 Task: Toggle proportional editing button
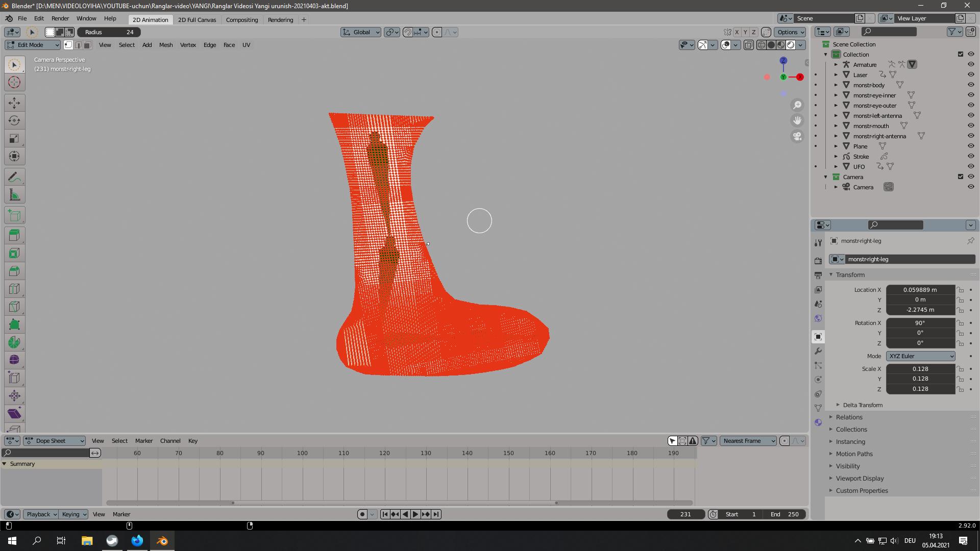437,32
